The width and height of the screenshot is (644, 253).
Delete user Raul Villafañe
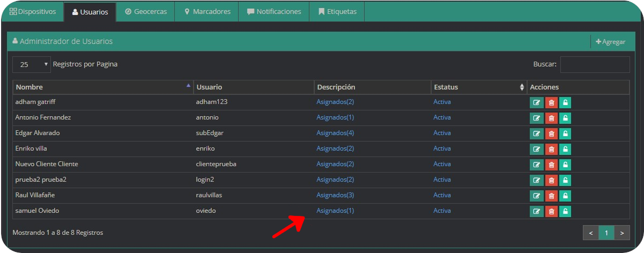click(551, 196)
